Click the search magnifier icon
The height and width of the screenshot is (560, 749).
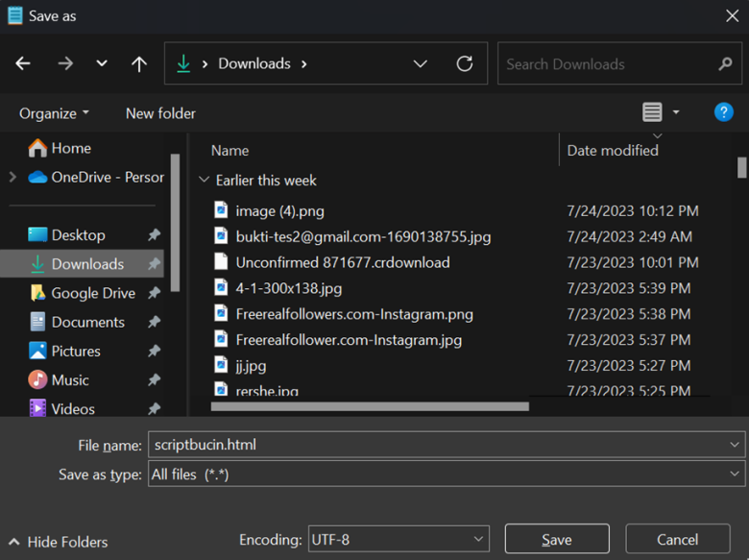point(725,64)
